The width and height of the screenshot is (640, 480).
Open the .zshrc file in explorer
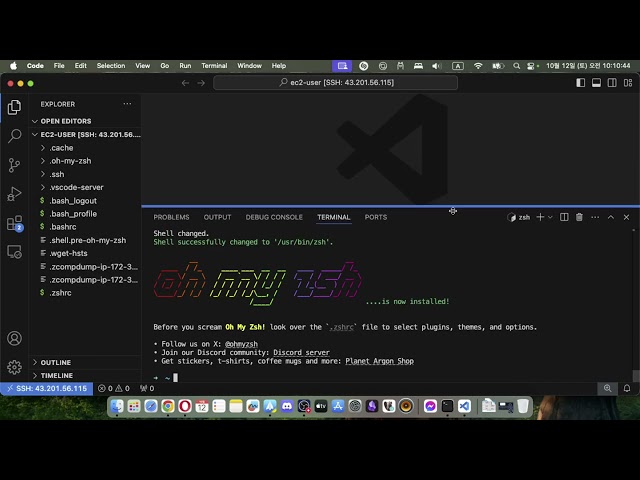(x=86, y=293)
